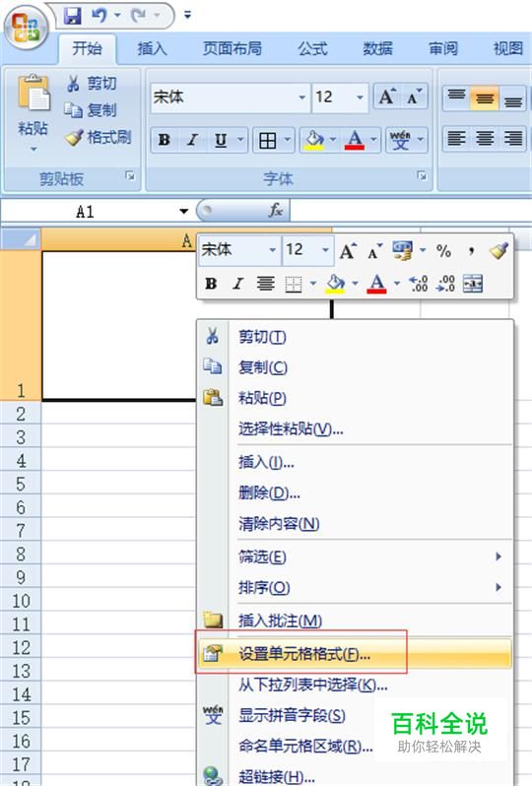The height and width of the screenshot is (786, 532).
Task: Toggle top vertical alignment in ribbon
Action: coord(456,98)
